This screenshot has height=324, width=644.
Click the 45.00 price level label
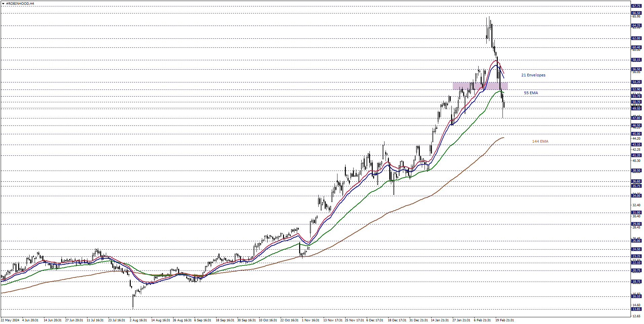[x=636, y=134]
